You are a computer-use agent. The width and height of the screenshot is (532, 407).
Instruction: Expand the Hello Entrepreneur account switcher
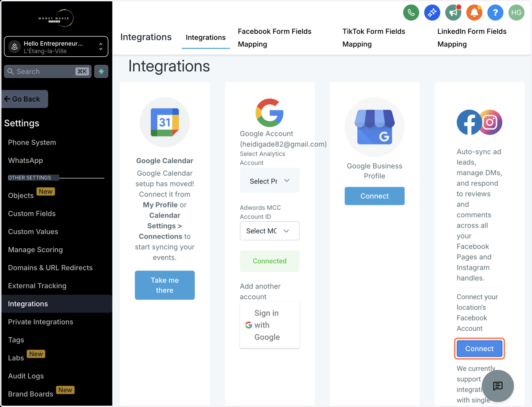coord(56,47)
